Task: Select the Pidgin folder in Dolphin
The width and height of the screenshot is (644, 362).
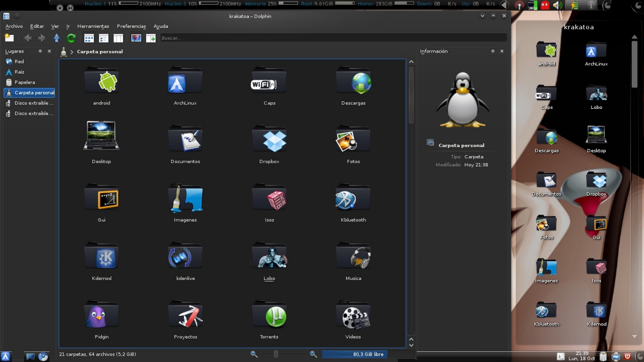Action: (101, 320)
